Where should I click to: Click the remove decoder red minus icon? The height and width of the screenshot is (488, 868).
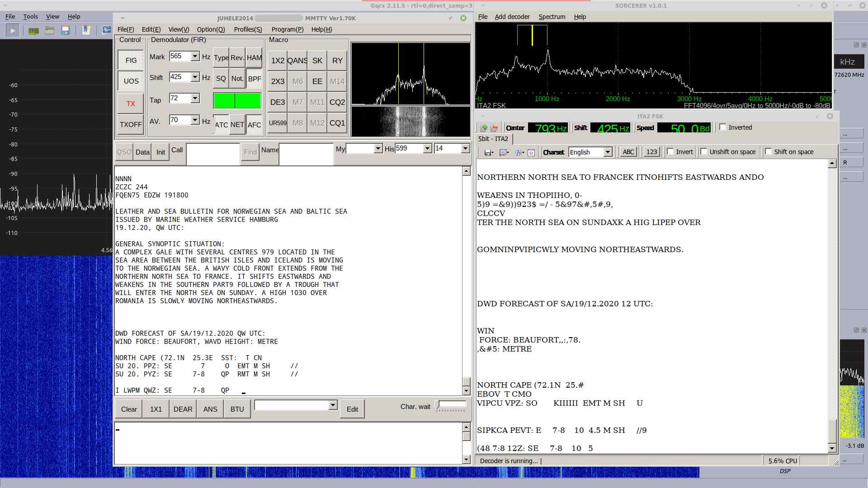(494, 128)
